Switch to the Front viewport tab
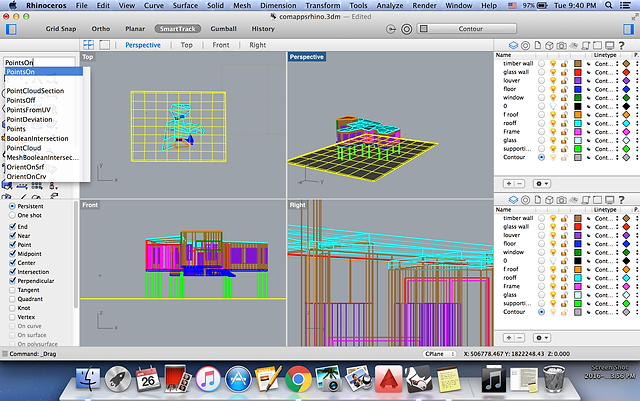 (221, 45)
